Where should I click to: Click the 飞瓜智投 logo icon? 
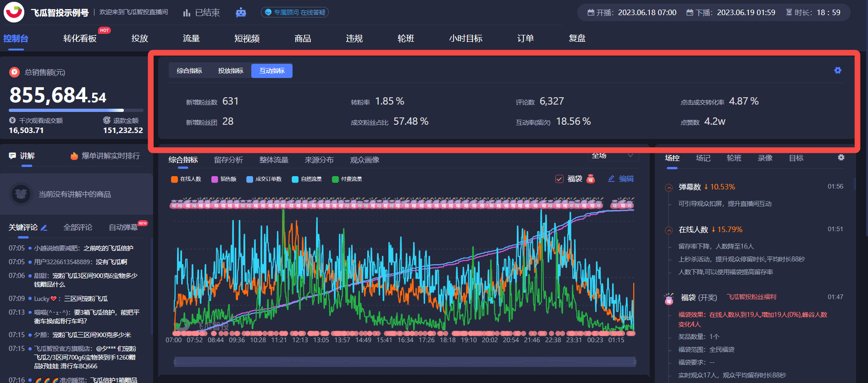pyautogui.click(x=14, y=12)
